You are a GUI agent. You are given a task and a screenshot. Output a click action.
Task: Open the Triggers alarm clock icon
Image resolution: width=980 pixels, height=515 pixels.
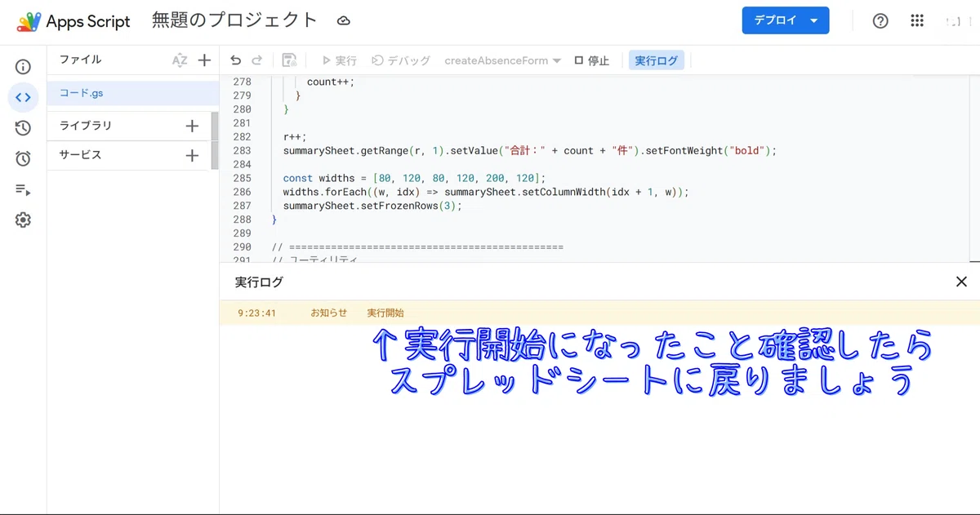coord(23,158)
